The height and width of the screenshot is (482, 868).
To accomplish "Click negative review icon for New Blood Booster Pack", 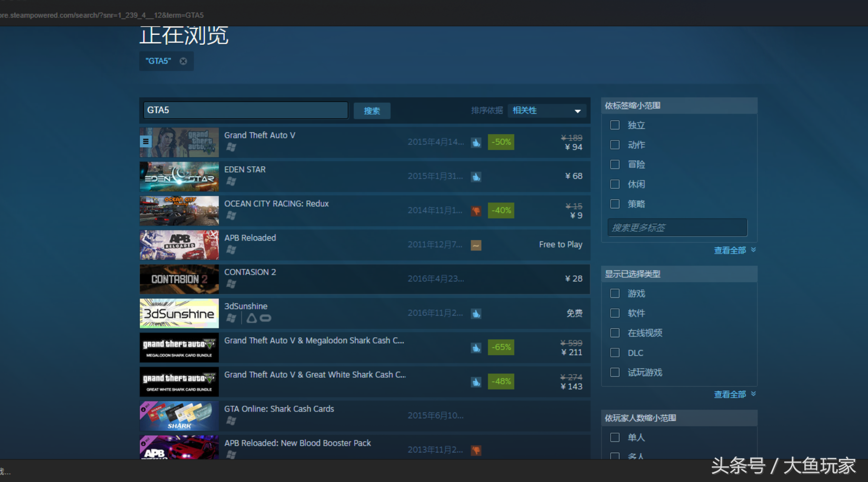I will click(x=476, y=450).
